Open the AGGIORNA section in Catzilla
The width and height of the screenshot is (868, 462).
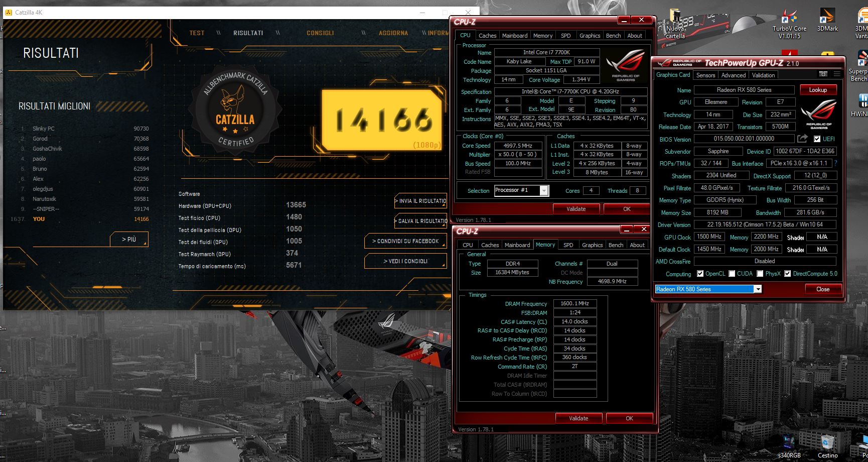pos(393,33)
